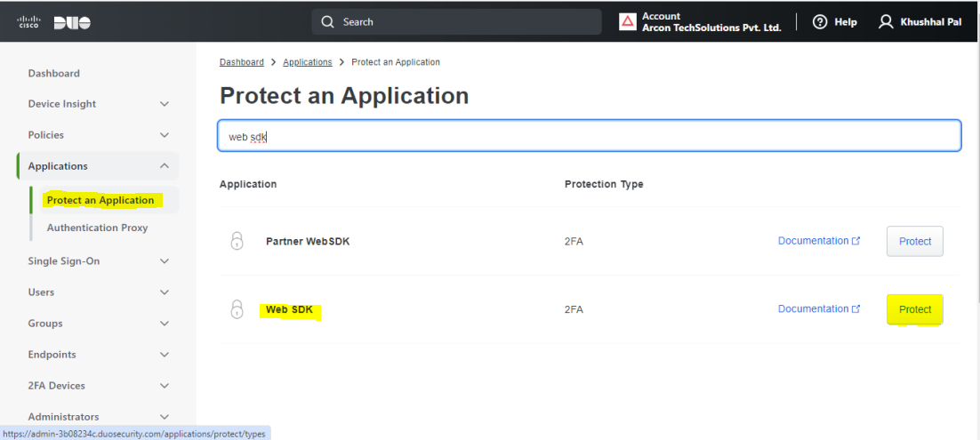The image size is (980, 440).
Task: Click Account Arcon TechSolutions Pvt. Ltd.
Action: pyautogui.click(x=700, y=22)
